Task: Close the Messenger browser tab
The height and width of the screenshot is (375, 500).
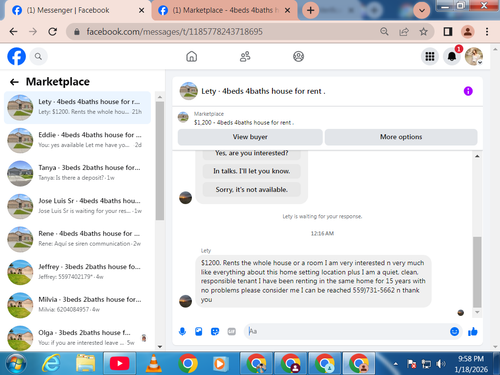Action: [141, 10]
